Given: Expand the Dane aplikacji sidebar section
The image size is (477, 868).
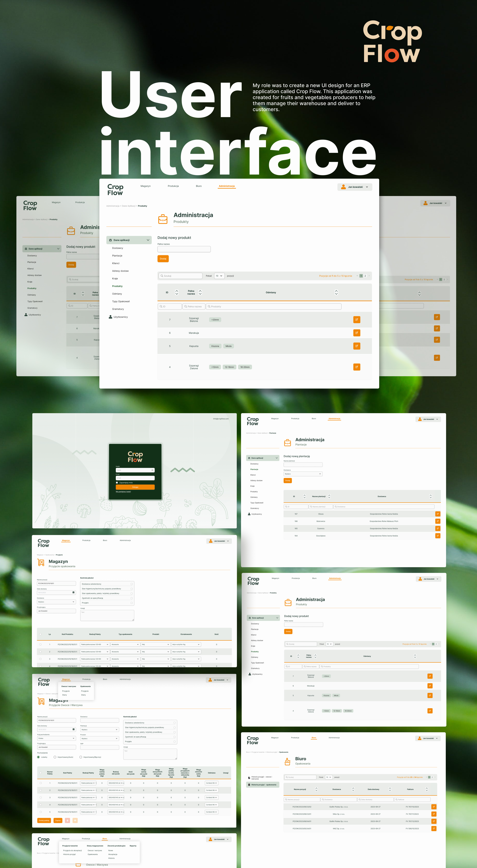Looking at the screenshot, I should tap(129, 240).
